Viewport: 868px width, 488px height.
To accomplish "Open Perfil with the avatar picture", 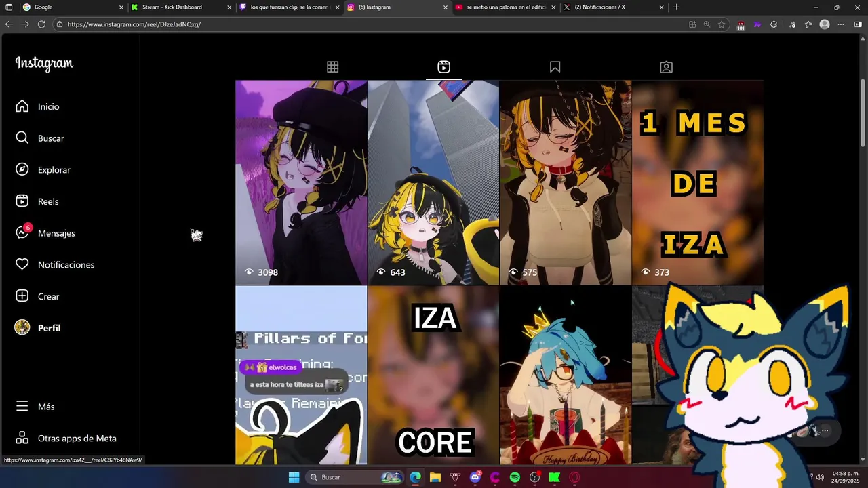I will coord(38,328).
